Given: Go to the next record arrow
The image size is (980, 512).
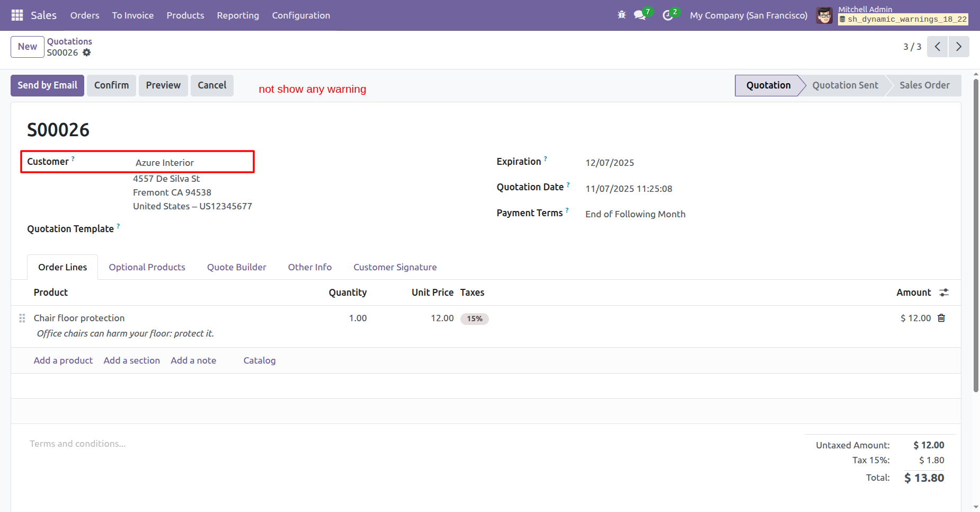Looking at the screenshot, I should coord(958,47).
